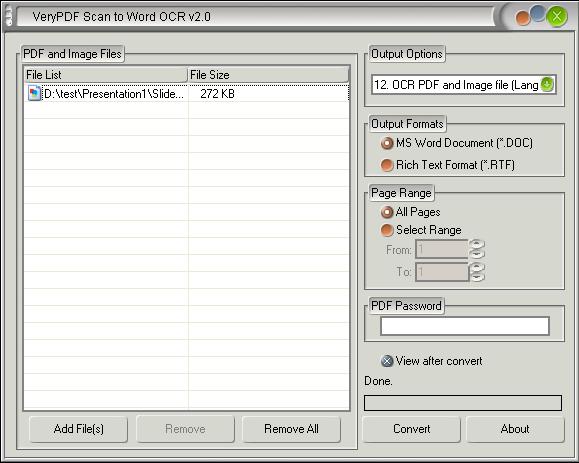Increase the From page number spinner
This screenshot has width=579, height=463.
point(477,244)
